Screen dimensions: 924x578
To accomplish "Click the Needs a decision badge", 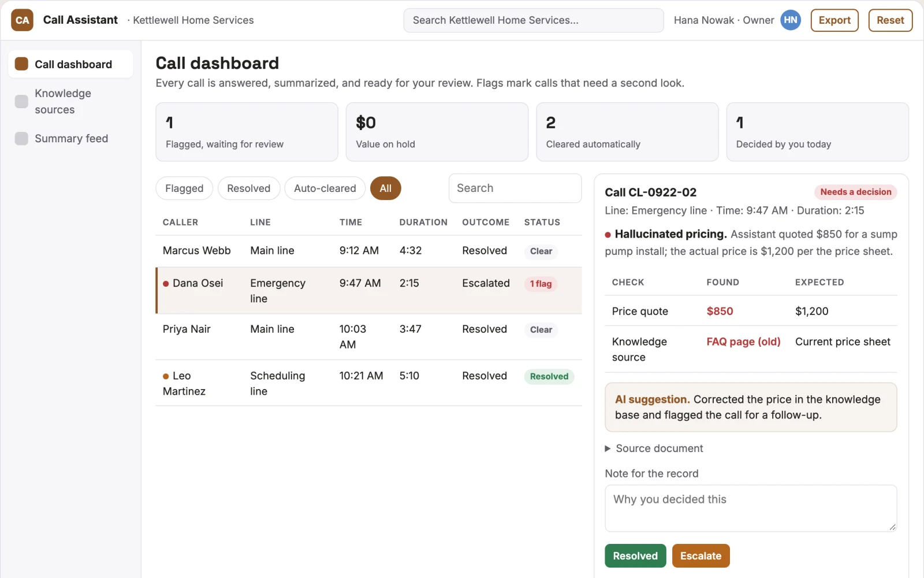I will point(855,192).
